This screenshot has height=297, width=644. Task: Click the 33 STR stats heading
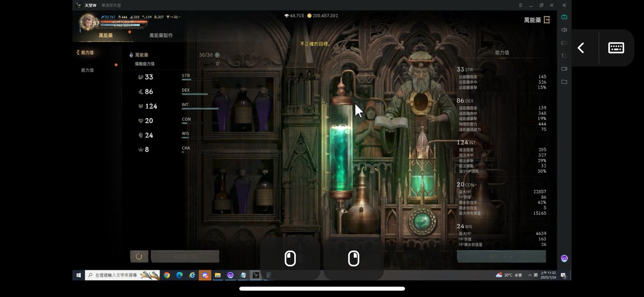[464, 70]
